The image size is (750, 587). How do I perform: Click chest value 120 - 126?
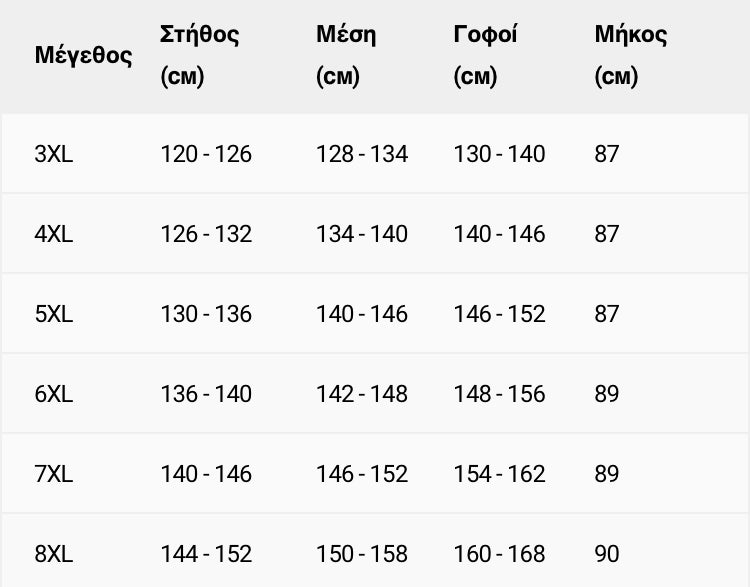pos(206,154)
